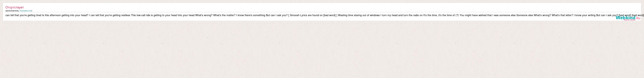
Task: Click the words "Is this afternoon" in the lyrics
Action: 52,15
